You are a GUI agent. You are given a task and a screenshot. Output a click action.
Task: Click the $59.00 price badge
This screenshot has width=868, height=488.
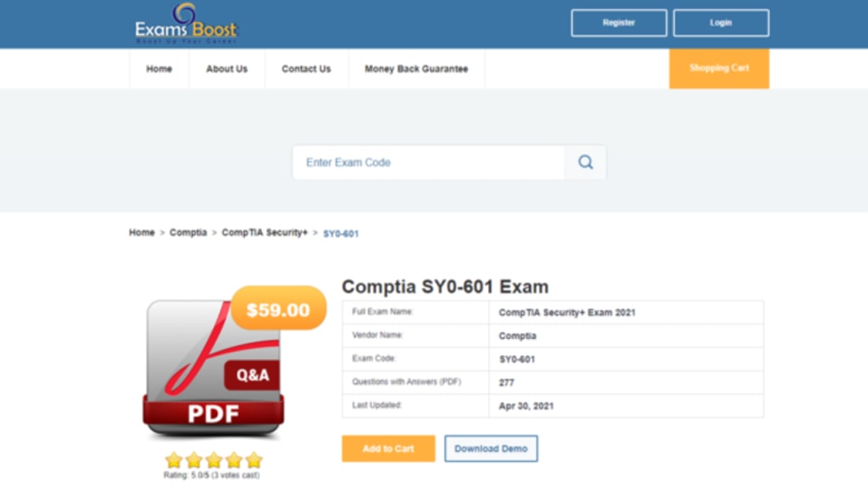coord(278,308)
